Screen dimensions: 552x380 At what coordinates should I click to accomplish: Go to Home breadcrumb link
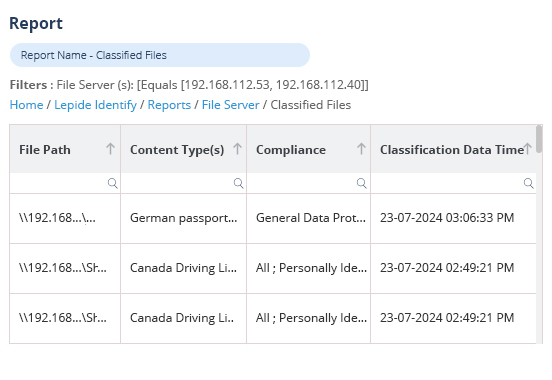point(26,105)
